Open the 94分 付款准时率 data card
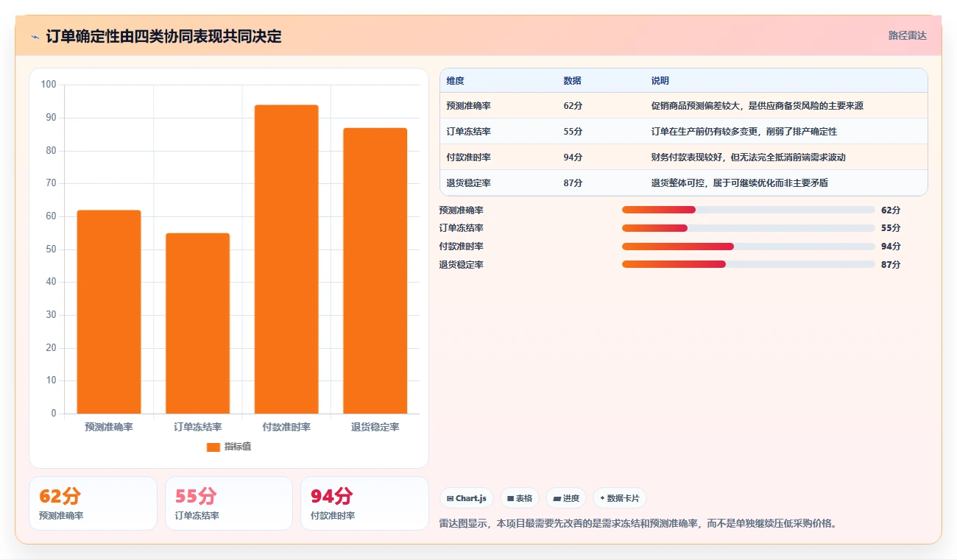The width and height of the screenshot is (957, 560). [x=364, y=503]
